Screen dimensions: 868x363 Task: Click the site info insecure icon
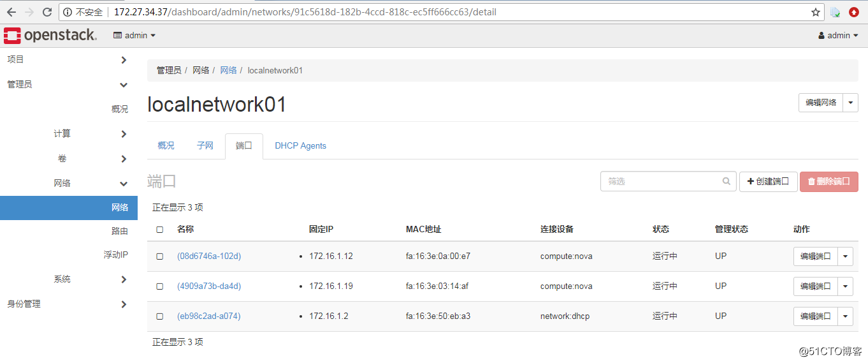pyautogui.click(x=68, y=12)
